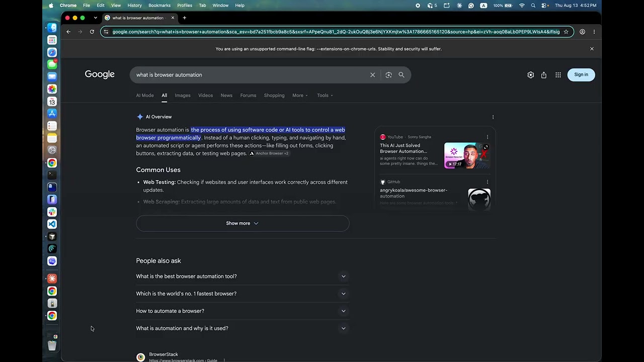Open the Chrome profile icon
This screenshot has height=362, width=644.
(x=582, y=32)
